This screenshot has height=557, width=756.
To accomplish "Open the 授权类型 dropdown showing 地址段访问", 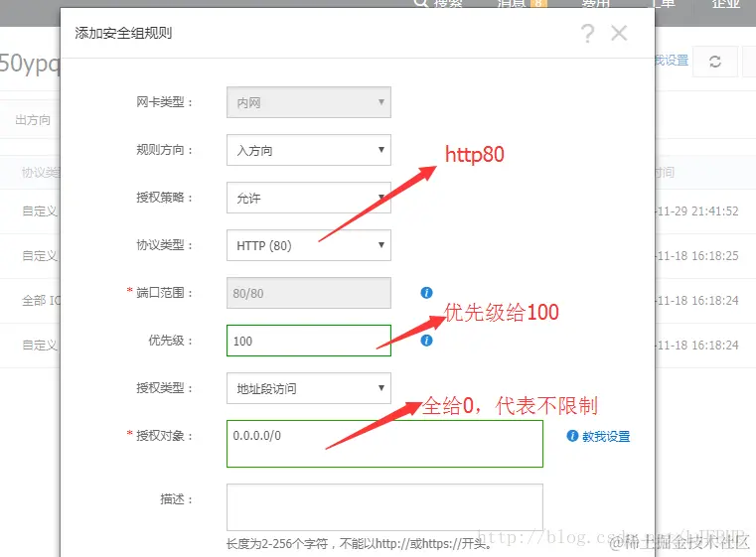I will pos(309,388).
